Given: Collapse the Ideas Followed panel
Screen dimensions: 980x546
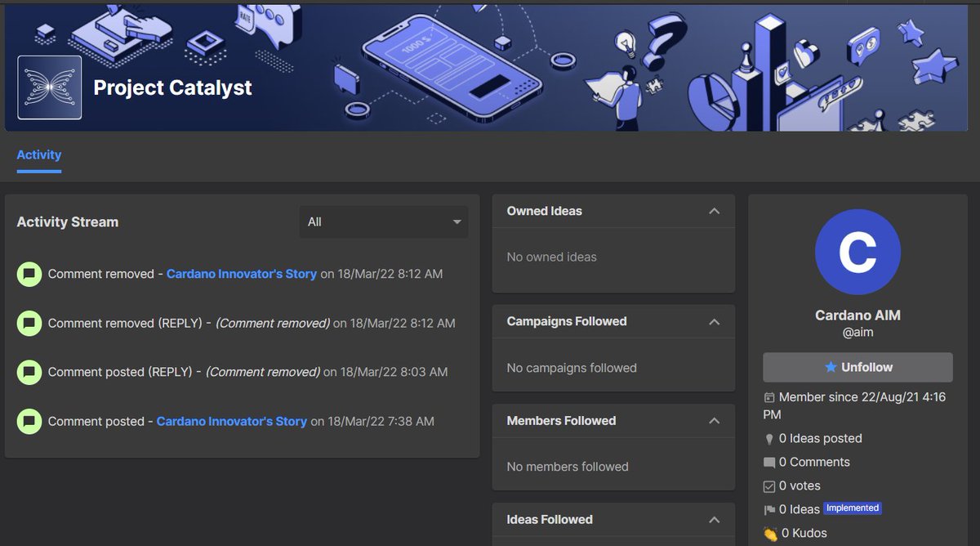Looking at the screenshot, I should pos(714,520).
